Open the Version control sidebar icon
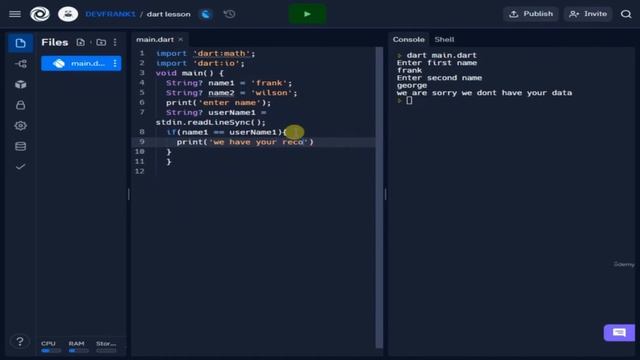The height and width of the screenshot is (360, 640). pyautogui.click(x=20, y=64)
